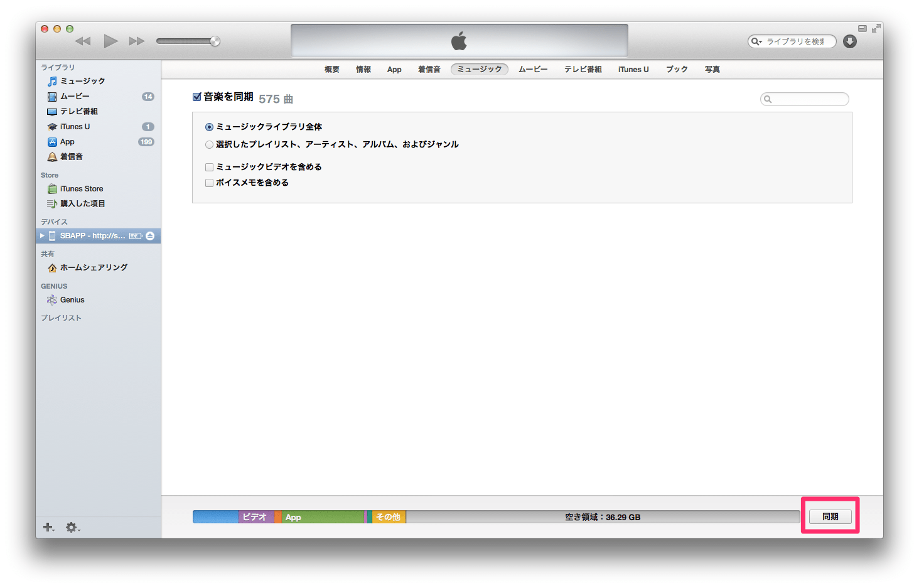Switch to the 情報 tab

(363, 70)
